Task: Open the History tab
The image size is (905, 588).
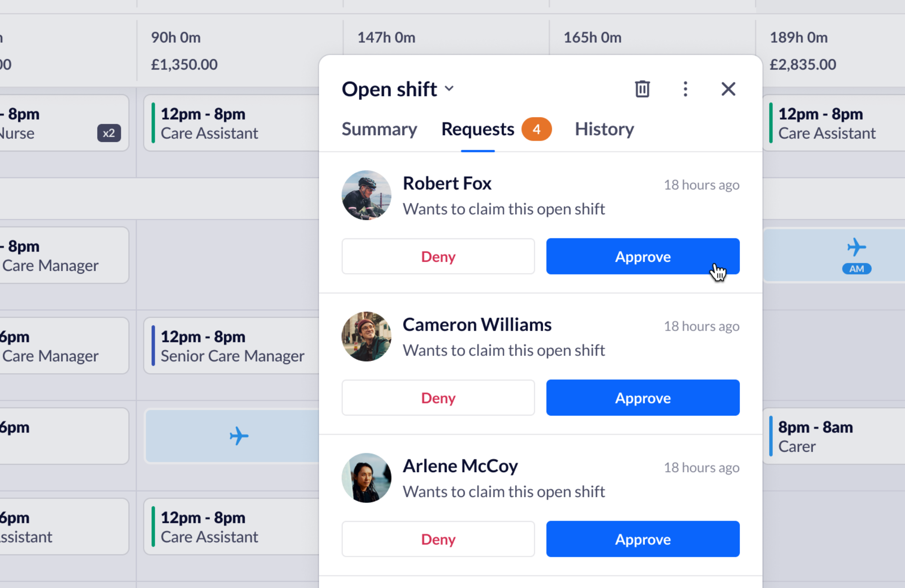Action: (x=604, y=129)
